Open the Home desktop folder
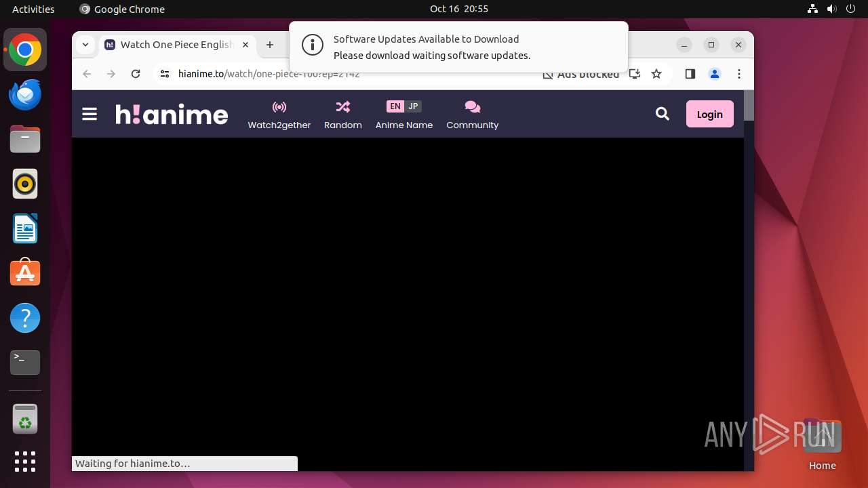Viewport: 868px width, 488px height. 822,445
